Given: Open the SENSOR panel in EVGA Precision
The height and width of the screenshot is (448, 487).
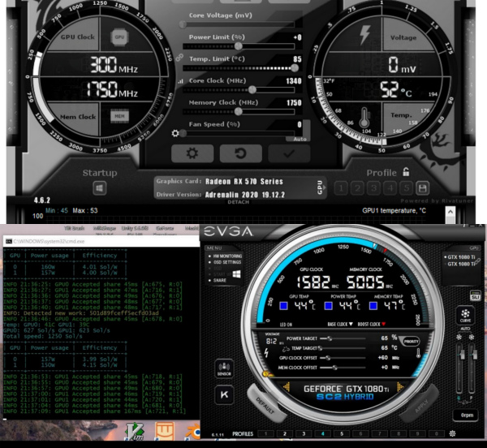Looking at the screenshot, I should click(224, 368).
